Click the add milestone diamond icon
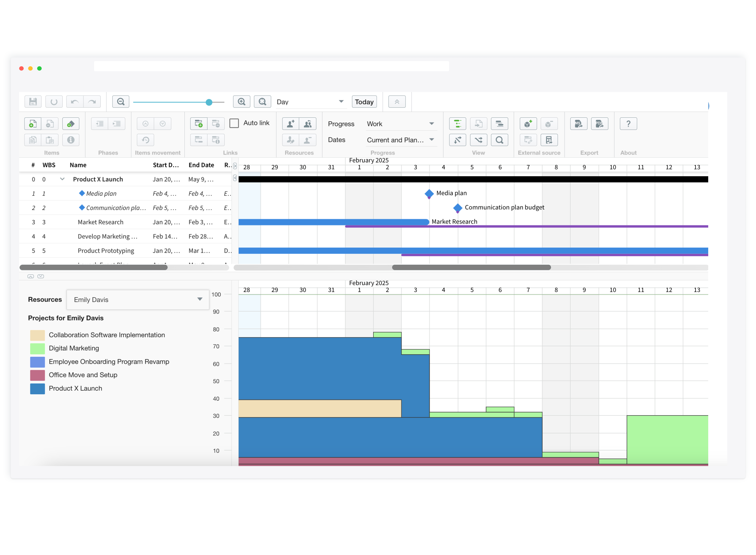This screenshot has height=555, width=756. pos(70,124)
